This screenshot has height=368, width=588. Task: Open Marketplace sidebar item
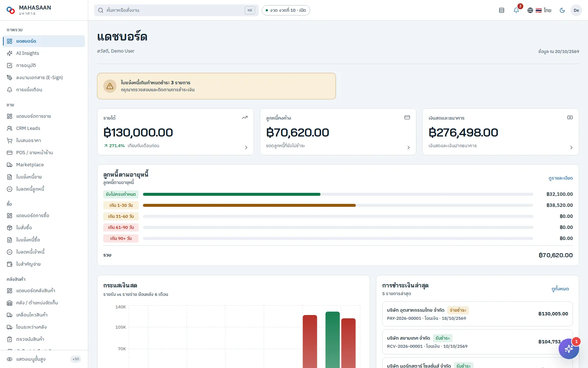44,165
